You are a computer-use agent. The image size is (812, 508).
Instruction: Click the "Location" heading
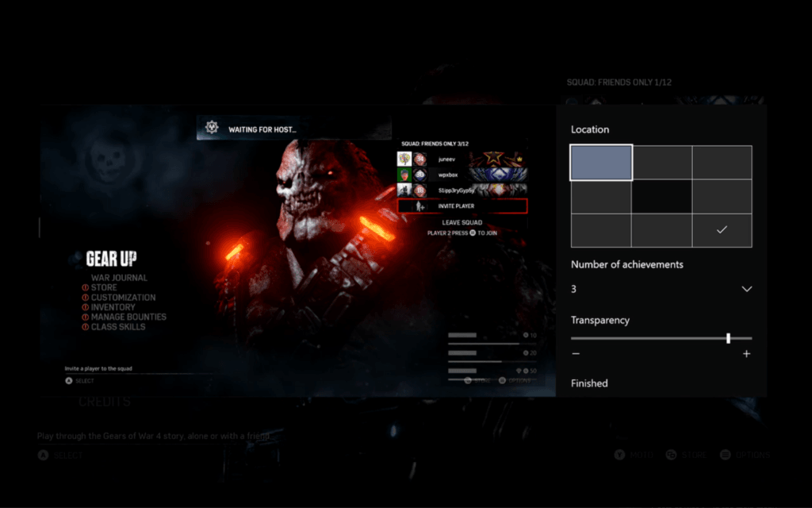click(x=590, y=129)
